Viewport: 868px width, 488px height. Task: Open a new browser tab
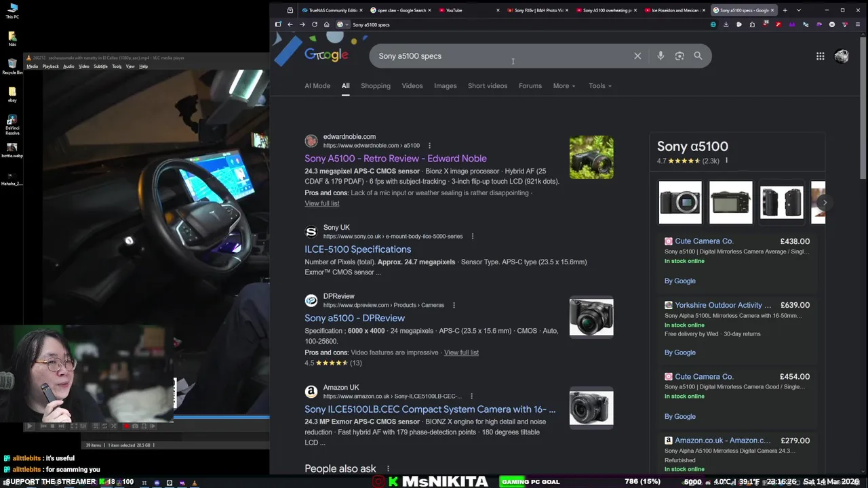[785, 10]
